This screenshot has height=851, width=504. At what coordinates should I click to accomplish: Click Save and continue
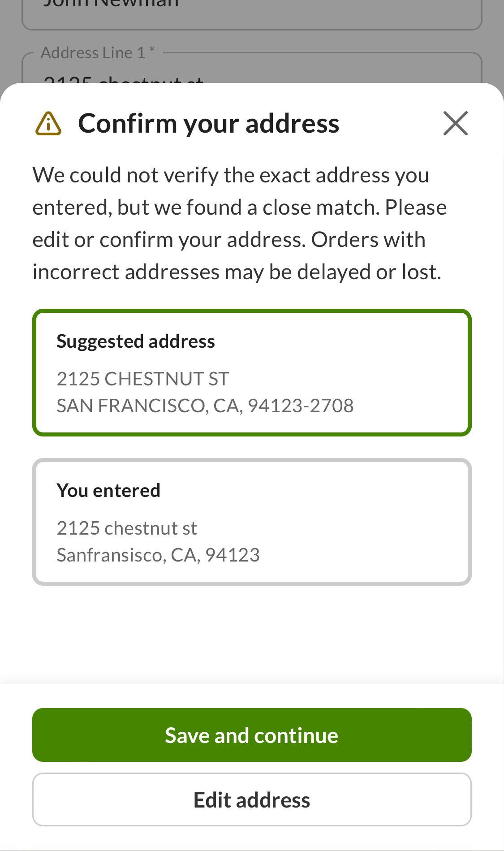[x=252, y=734]
